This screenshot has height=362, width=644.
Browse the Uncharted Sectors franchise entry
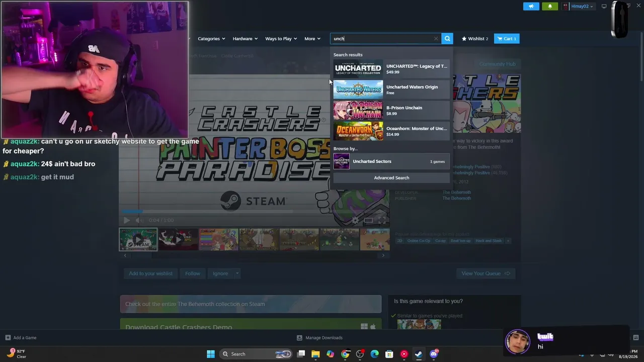391,161
